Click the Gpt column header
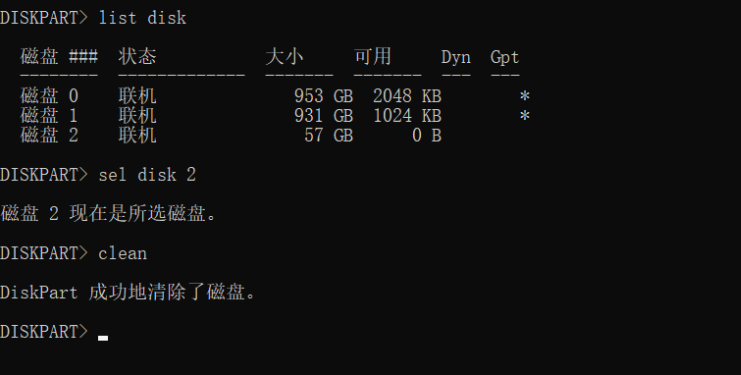This screenshot has height=375, width=741. (505, 57)
